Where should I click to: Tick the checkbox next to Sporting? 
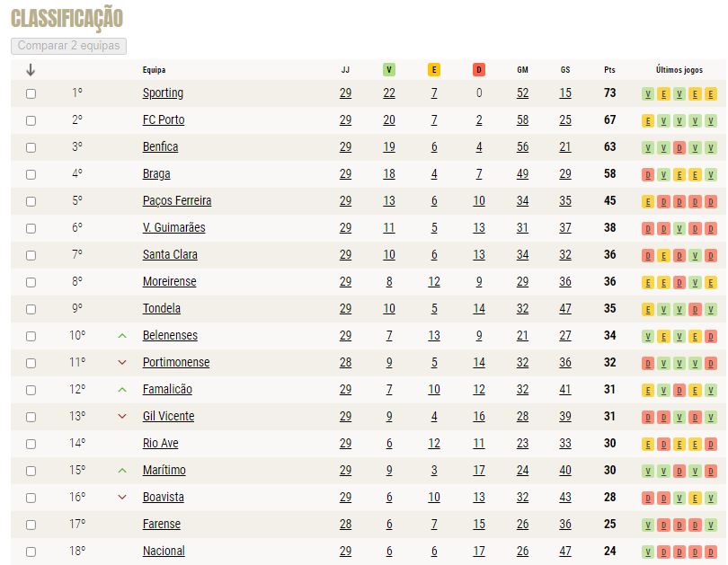pos(31,93)
